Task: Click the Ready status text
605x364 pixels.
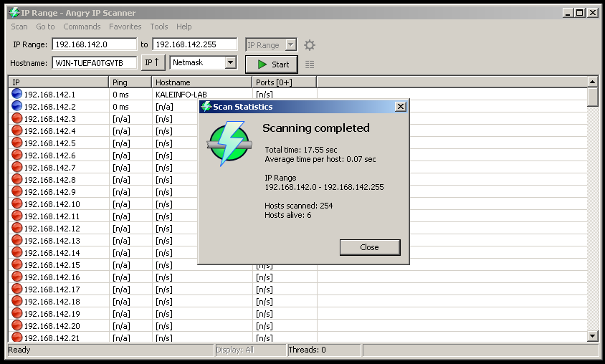Action: pyautogui.click(x=19, y=350)
